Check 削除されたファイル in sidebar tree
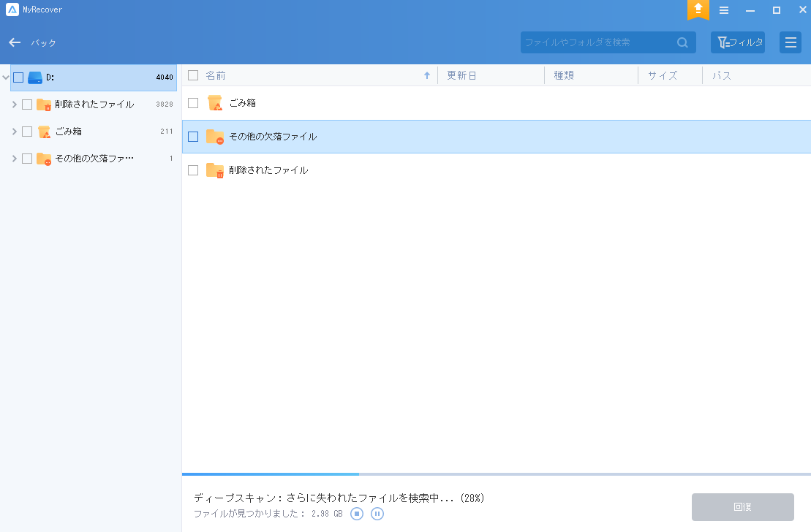 point(27,104)
